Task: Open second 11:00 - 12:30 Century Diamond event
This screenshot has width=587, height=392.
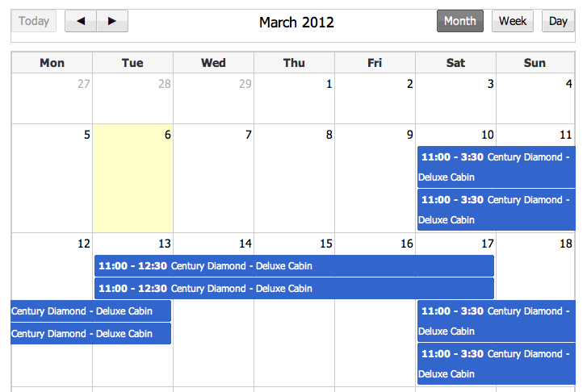Action: tap(294, 289)
